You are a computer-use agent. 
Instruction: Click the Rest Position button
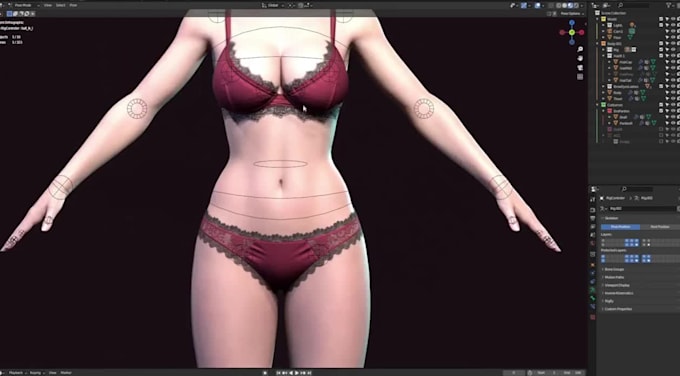tap(660, 227)
